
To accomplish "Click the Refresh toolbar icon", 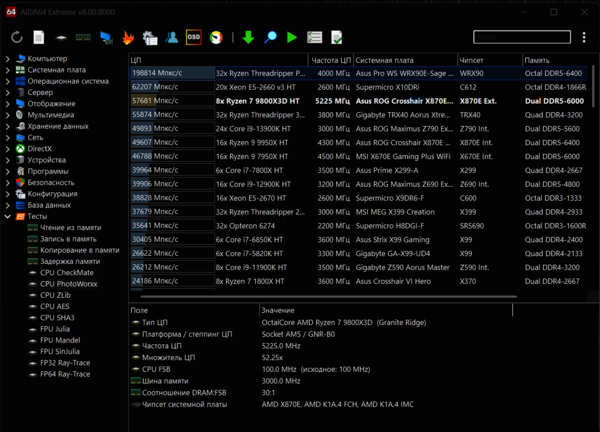I will (x=17, y=37).
